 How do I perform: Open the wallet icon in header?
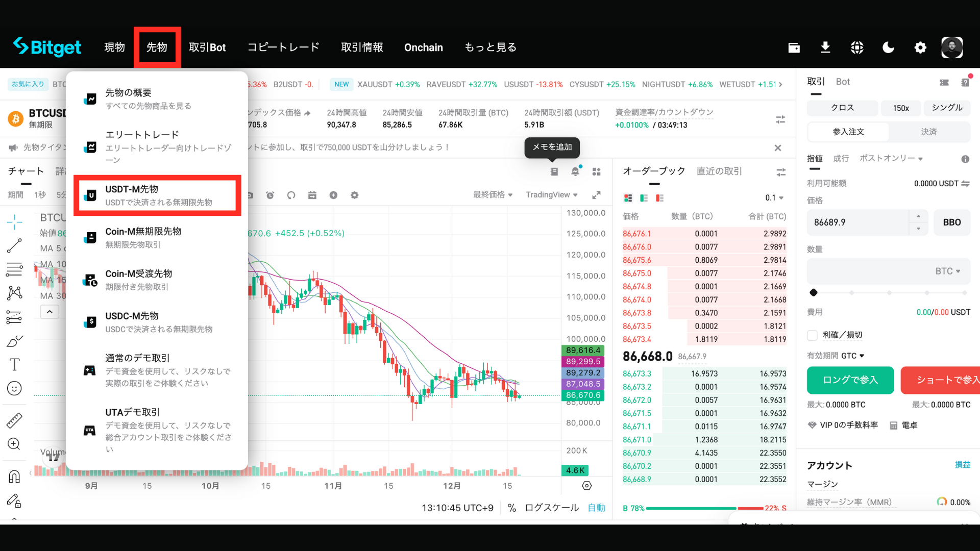(794, 47)
